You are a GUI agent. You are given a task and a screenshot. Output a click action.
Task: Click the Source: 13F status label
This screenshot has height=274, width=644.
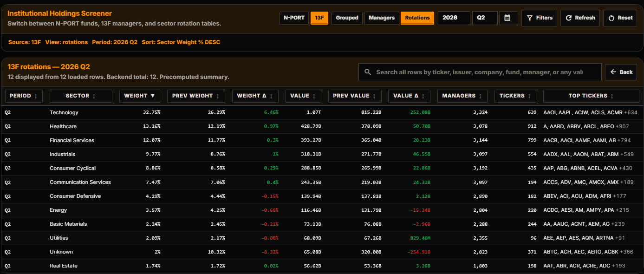[25, 42]
